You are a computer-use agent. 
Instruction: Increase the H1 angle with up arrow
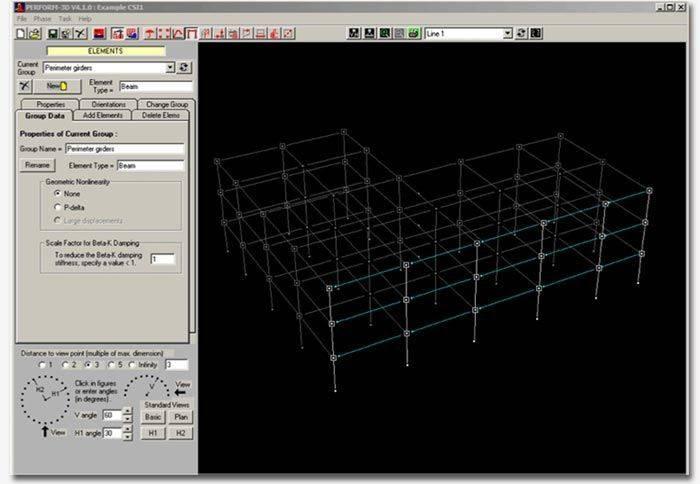pos(128,429)
